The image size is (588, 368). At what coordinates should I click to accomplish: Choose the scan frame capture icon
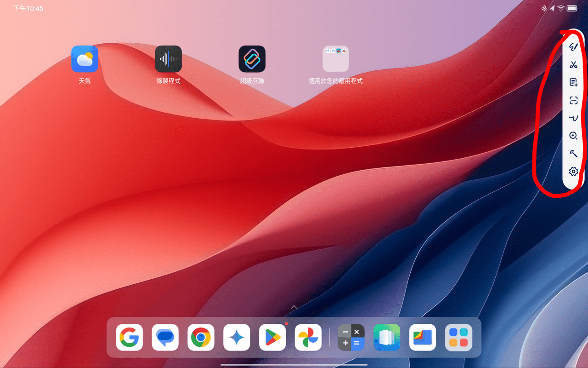click(x=573, y=100)
